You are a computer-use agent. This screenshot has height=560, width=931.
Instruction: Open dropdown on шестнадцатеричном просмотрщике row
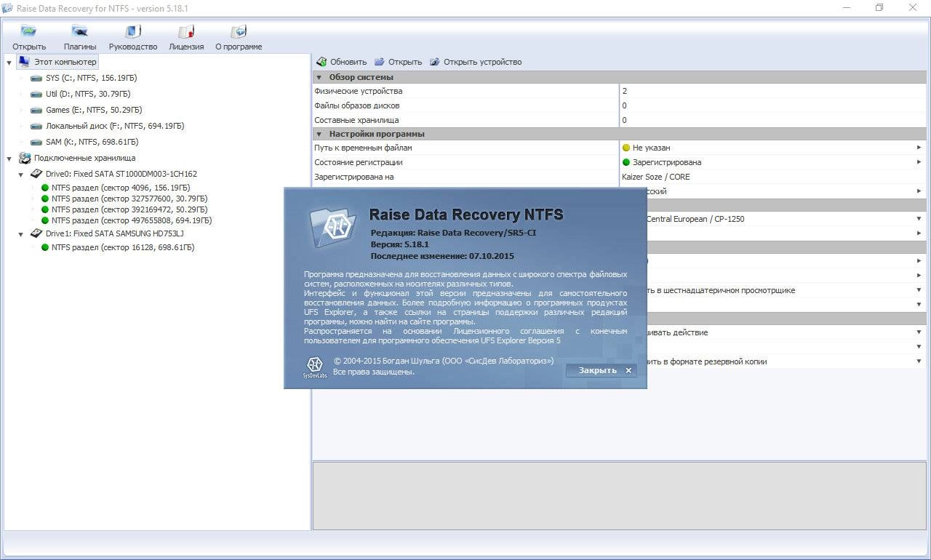[919, 290]
